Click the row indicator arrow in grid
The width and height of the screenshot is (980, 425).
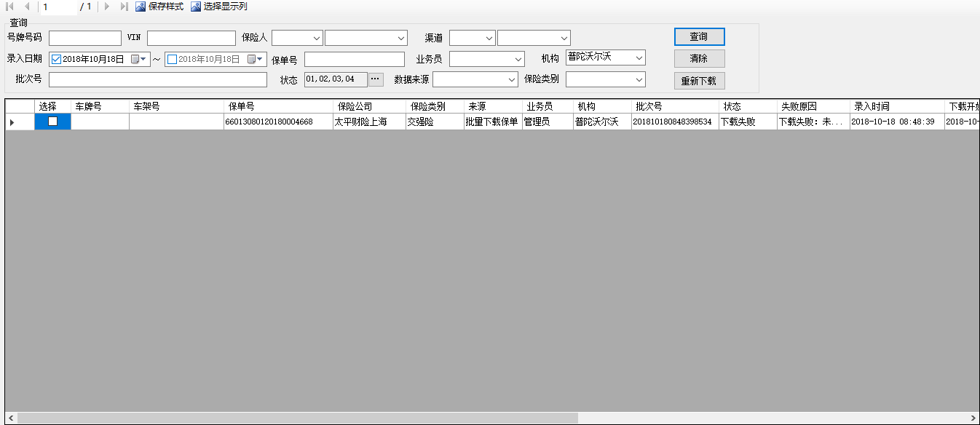click(x=11, y=122)
